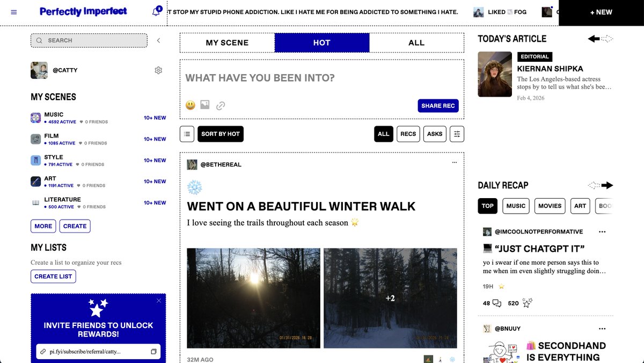Open notifications bell
The width and height of the screenshot is (644, 363).
tap(156, 11)
